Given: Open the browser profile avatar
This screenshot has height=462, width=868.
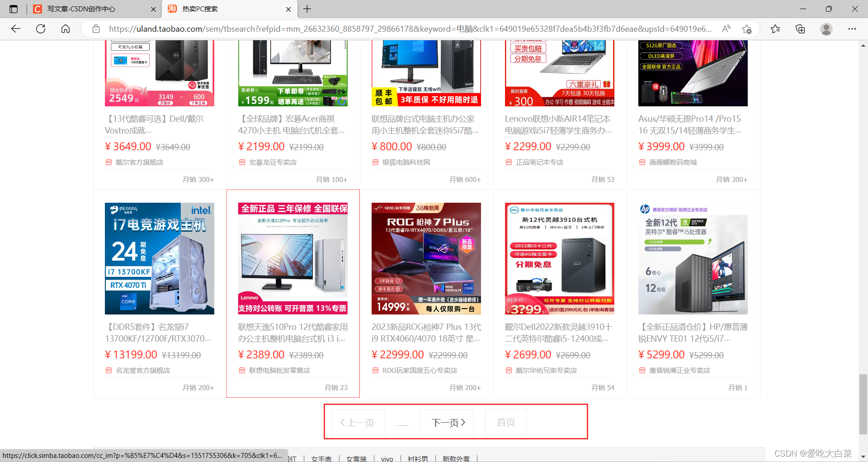Looking at the screenshot, I should (826, 29).
